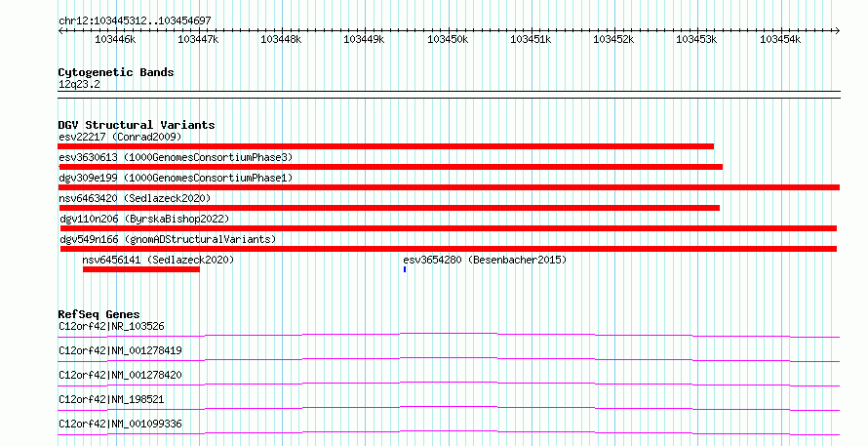Image resolution: width=868 pixels, height=446 pixels.
Task: Click the RefSeq Genes track heading
Action: [x=99, y=314]
